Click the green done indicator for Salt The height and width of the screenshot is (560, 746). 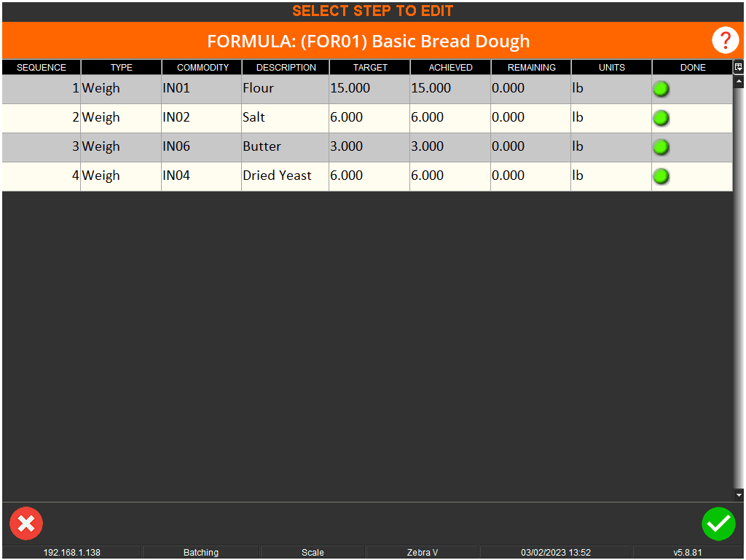point(661,118)
